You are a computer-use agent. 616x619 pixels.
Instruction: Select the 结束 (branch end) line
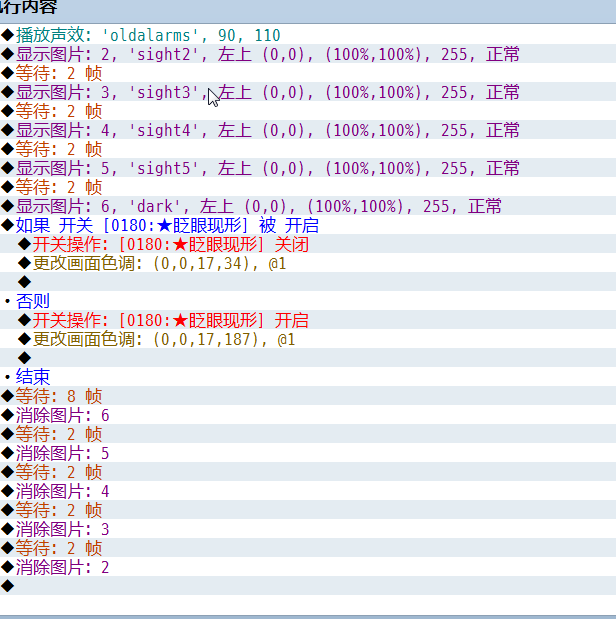pyautogui.click(x=308, y=377)
